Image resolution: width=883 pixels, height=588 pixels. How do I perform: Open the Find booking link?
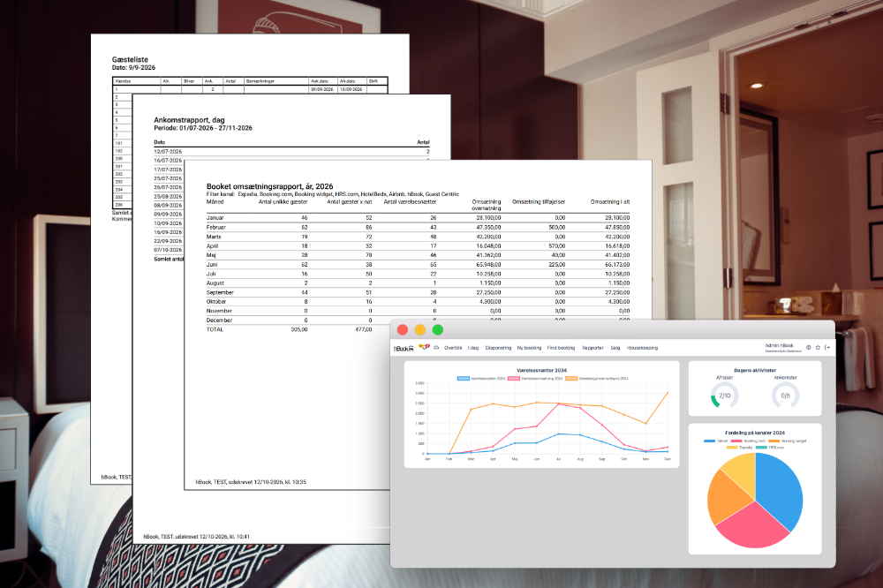point(561,348)
